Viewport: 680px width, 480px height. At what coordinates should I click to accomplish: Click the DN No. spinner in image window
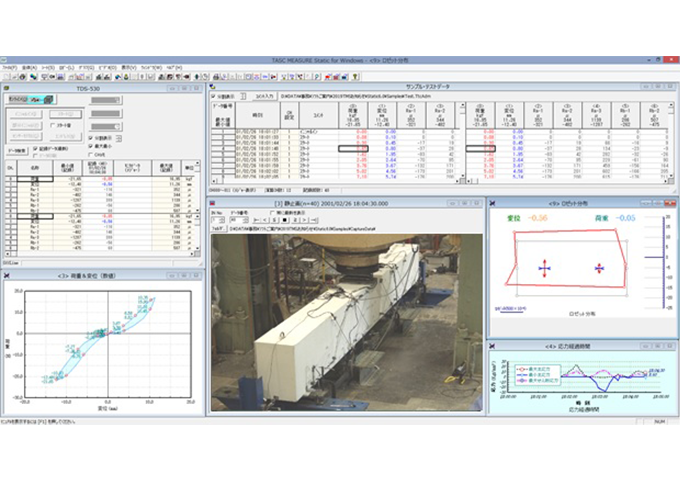click(x=221, y=220)
